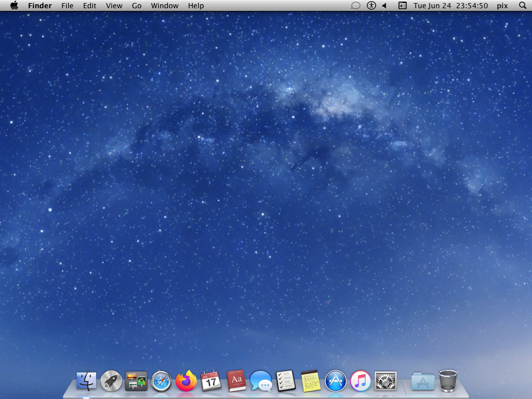Expand the accessibility status menu
This screenshot has width=532, height=399.
pyautogui.click(x=371, y=6)
